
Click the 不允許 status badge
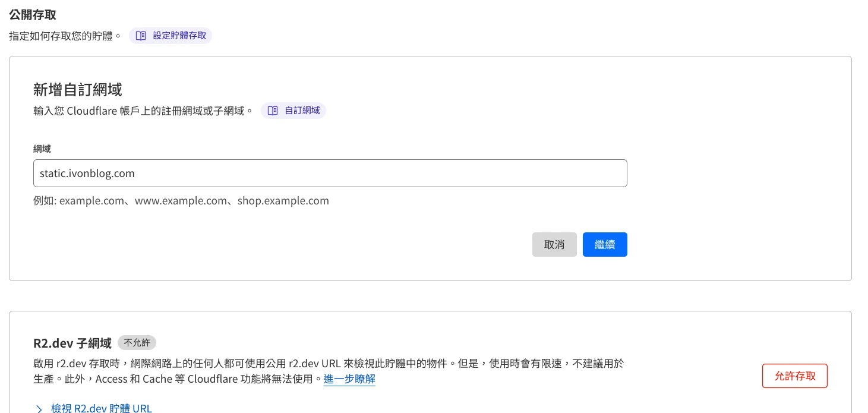tap(137, 343)
